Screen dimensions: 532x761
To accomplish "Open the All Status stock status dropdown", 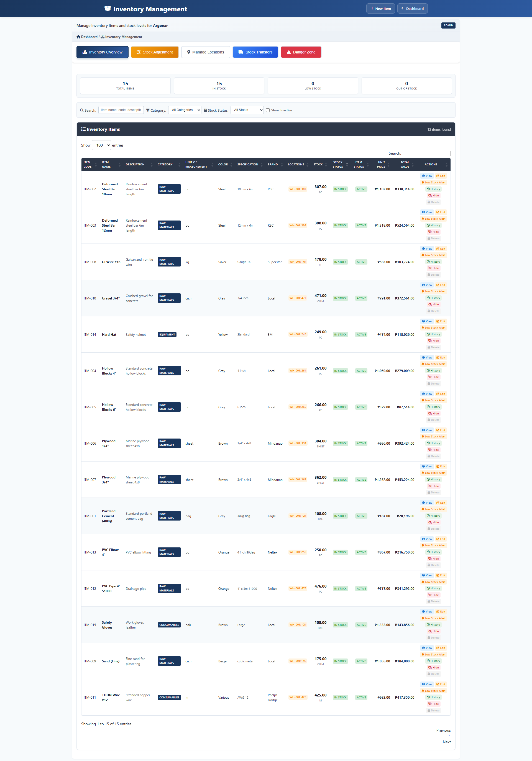I will point(247,110).
